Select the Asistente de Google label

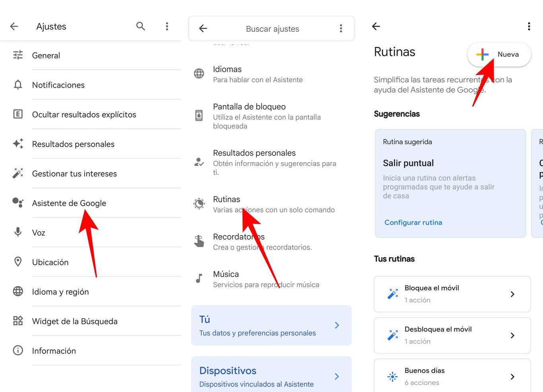[x=69, y=203]
